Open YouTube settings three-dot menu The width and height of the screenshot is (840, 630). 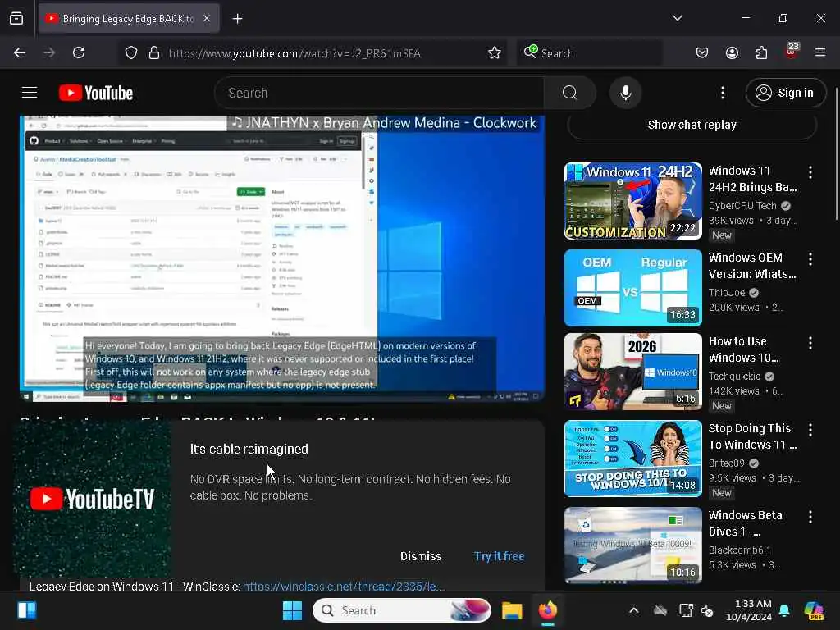[723, 93]
